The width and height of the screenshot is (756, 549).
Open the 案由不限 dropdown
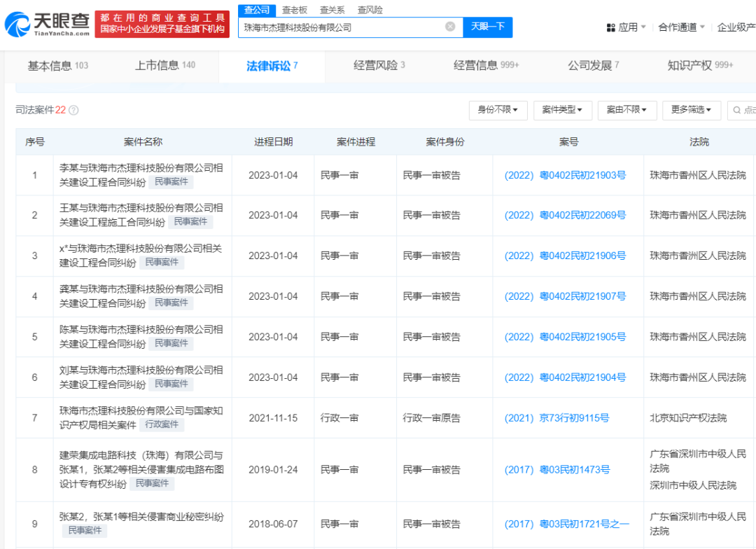tap(627, 110)
